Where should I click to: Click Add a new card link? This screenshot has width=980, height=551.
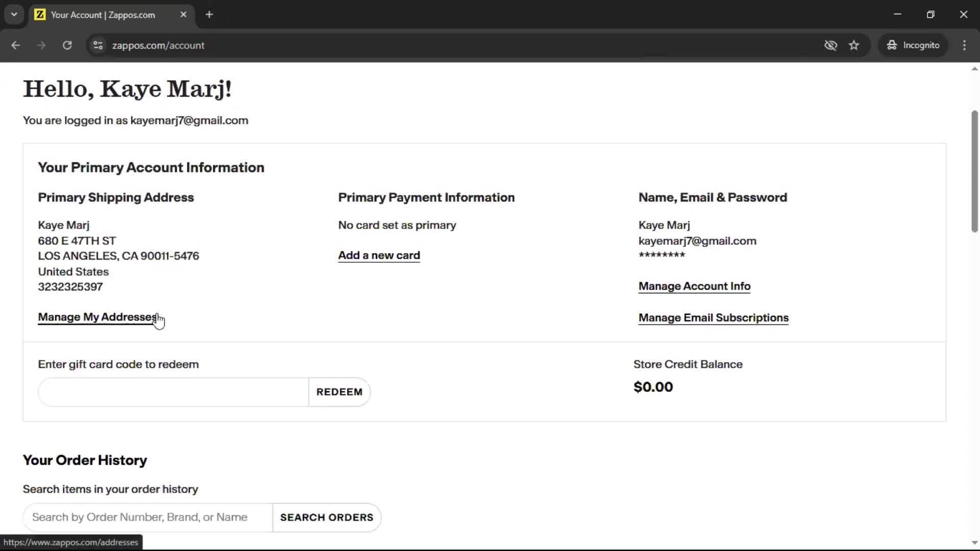[x=379, y=256]
